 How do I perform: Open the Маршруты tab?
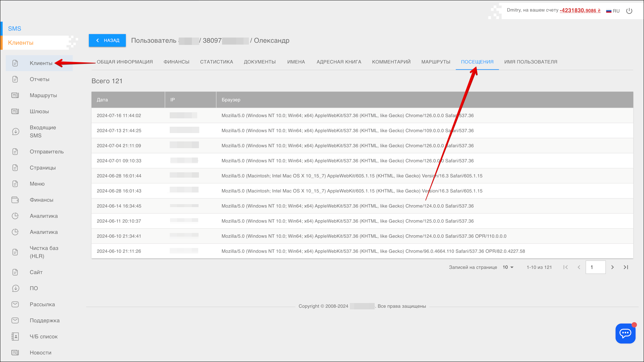pyautogui.click(x=436, y=62)
